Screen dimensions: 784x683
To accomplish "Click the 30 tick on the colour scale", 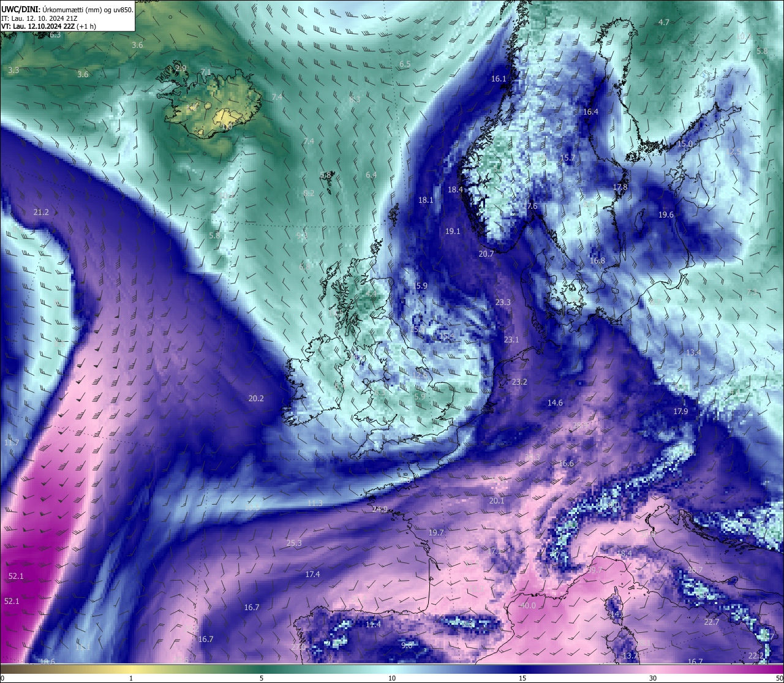I will click(653, 678).
